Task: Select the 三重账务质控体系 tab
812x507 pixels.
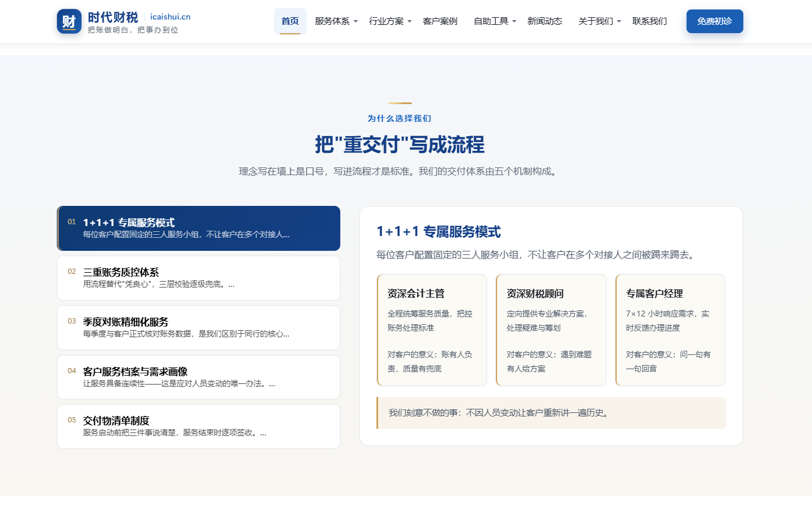Action: click(199, 278)
